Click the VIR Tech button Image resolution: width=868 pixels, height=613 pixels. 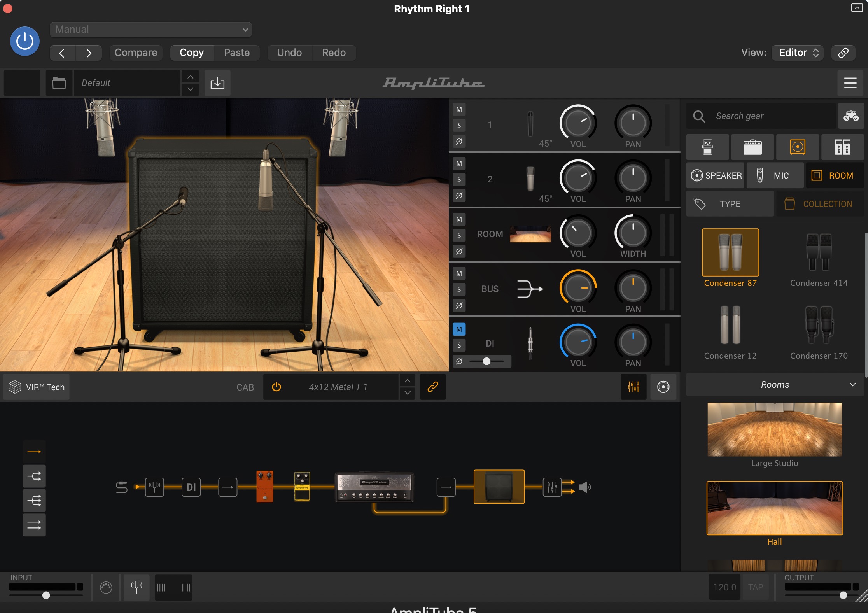pyautogui.click(x=37, y=387)
